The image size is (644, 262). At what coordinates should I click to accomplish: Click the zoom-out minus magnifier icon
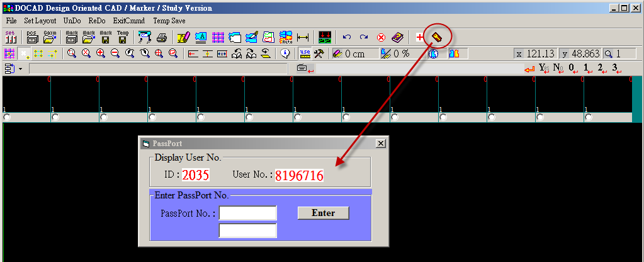click(x=115, y=54)
